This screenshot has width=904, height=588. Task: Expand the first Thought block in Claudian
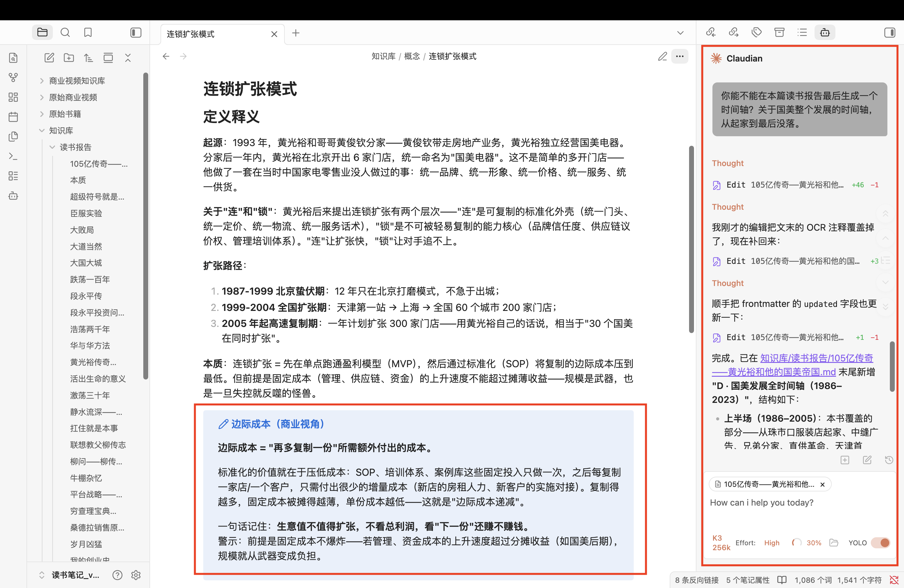click(728, 163)
